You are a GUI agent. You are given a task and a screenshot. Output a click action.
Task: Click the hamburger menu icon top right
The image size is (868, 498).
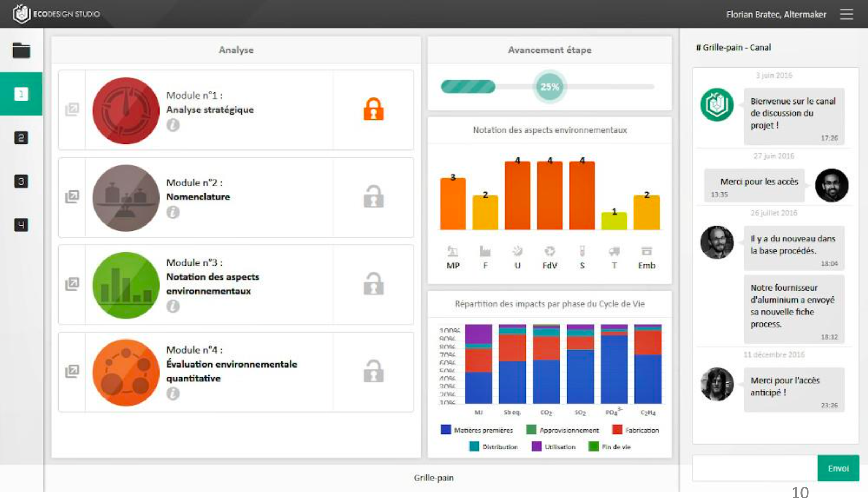pos(846,14)
